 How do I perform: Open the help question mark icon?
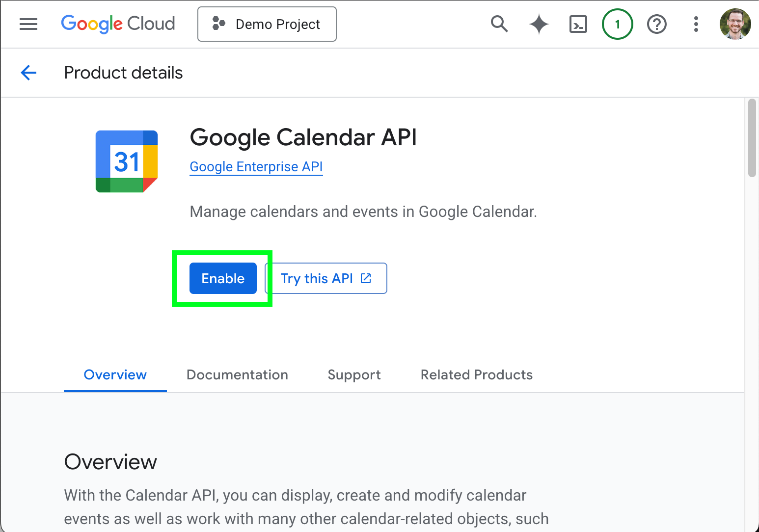click(x=656, y=24)
